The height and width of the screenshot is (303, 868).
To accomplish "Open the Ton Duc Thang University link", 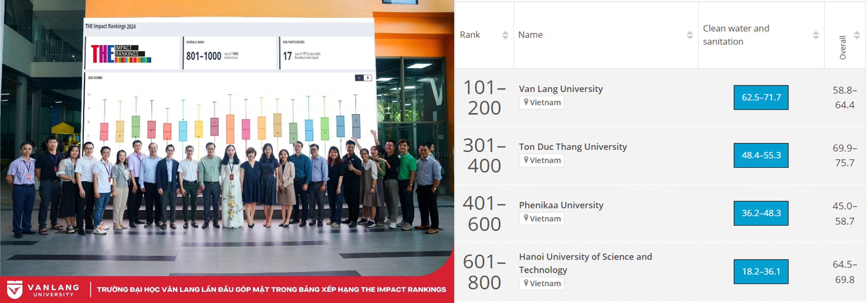I will pyautogui.click(x=573, y=147).
